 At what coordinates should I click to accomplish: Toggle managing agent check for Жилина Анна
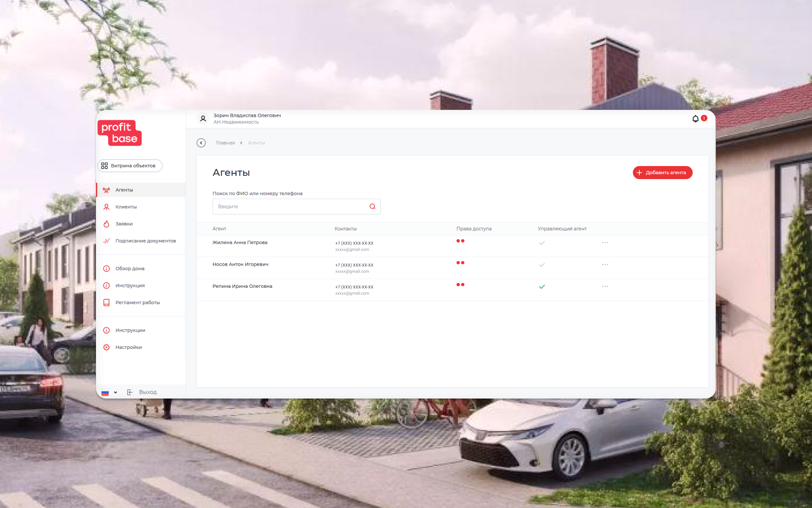point(542,243)
